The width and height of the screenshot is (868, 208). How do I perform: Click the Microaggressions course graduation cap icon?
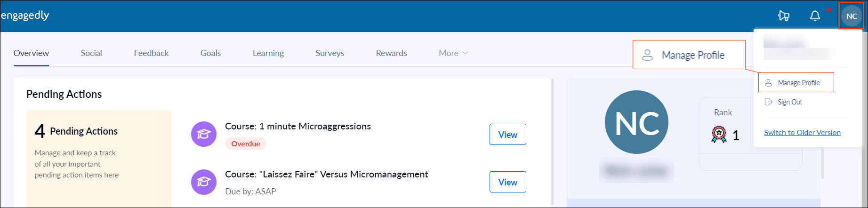[x=203, y=134]
